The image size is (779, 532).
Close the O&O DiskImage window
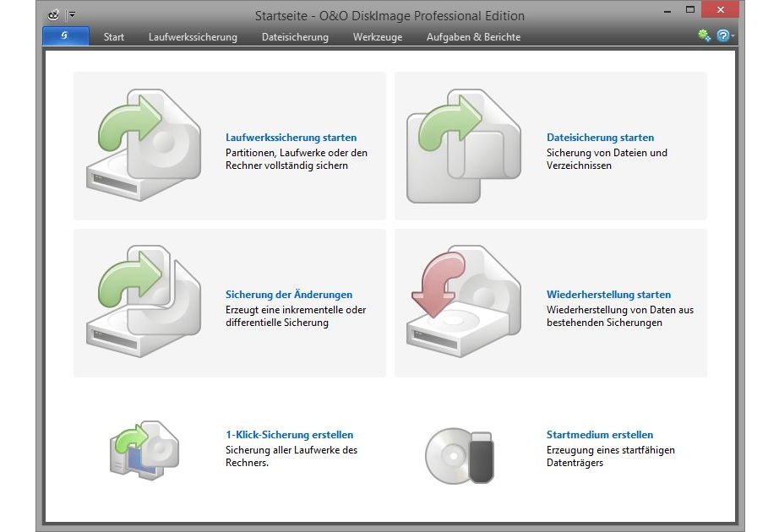721,9
